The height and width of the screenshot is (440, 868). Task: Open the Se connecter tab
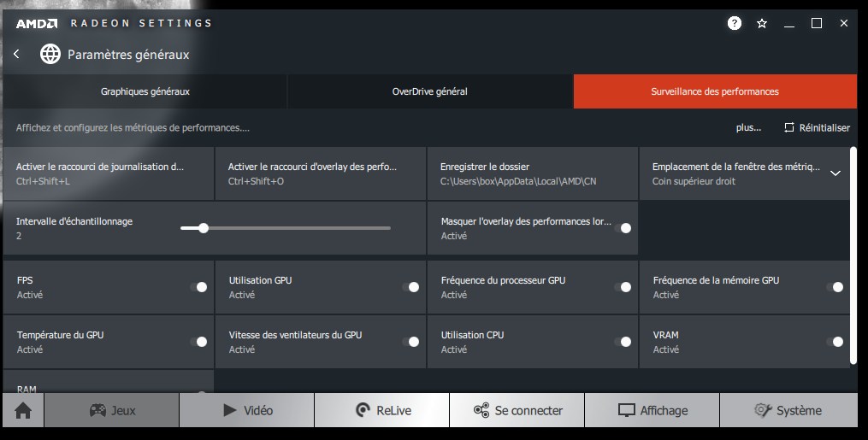[x=517, y=410]
